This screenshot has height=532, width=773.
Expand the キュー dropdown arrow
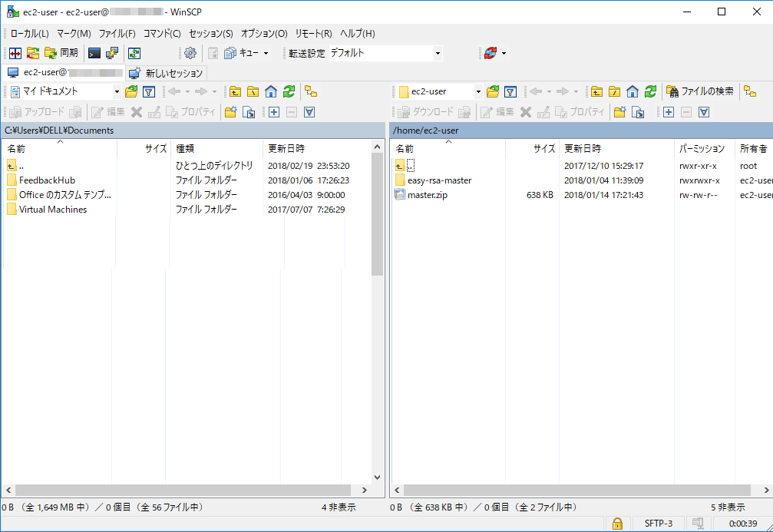click(266, 53)
